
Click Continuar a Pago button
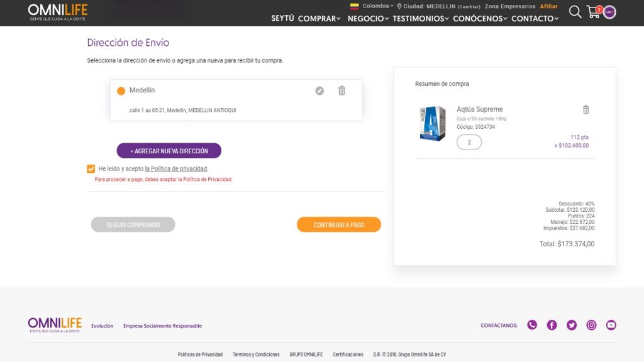[339, 224]
